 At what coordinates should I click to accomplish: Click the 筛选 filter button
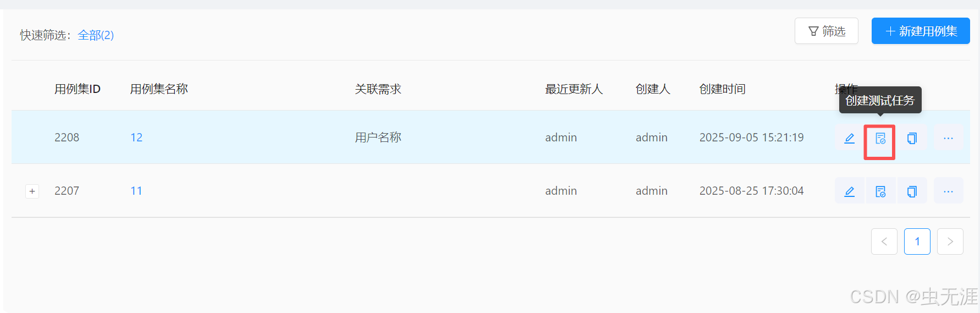826,31
